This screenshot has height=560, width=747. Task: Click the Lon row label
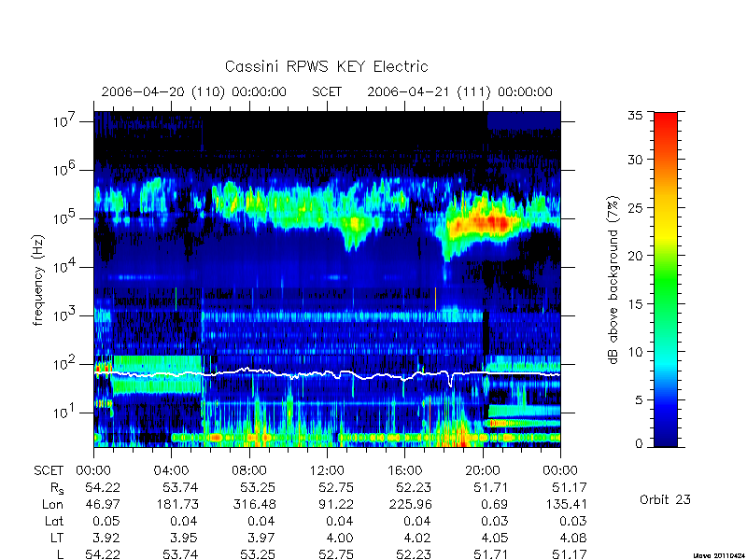[53, 504]
